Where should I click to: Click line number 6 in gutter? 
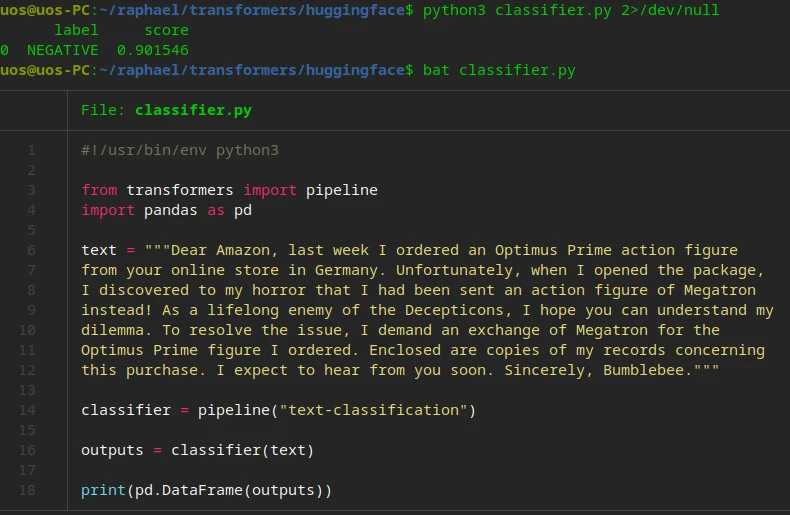pos(31,250)
